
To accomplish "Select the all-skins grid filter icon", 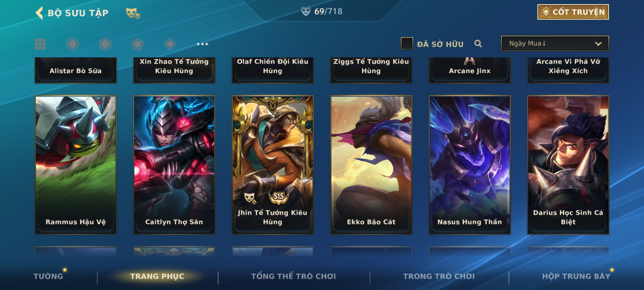I will (40, 44).
